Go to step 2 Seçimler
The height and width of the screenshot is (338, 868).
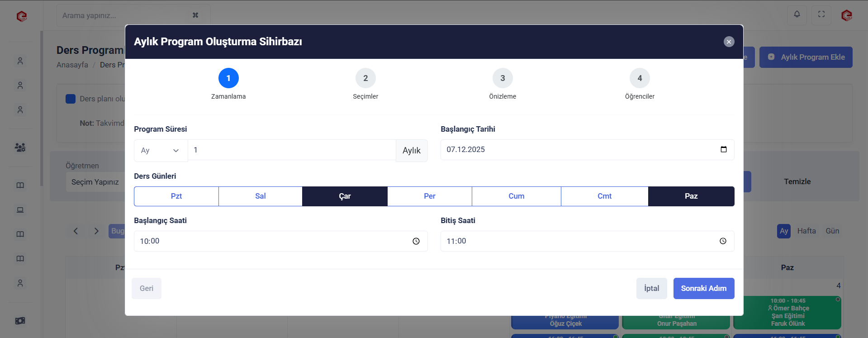point(365,78)
